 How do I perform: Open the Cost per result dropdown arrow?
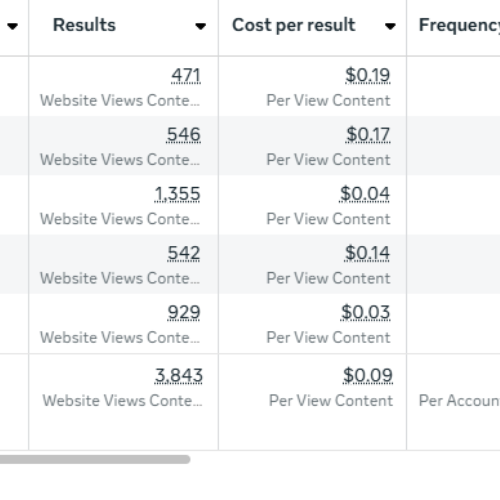click(390, 26)
